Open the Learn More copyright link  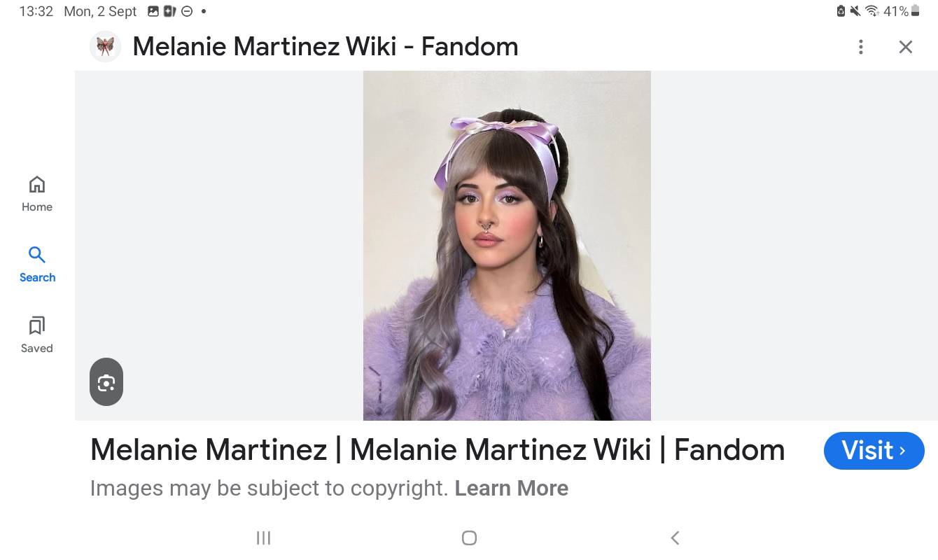(511, 488)
